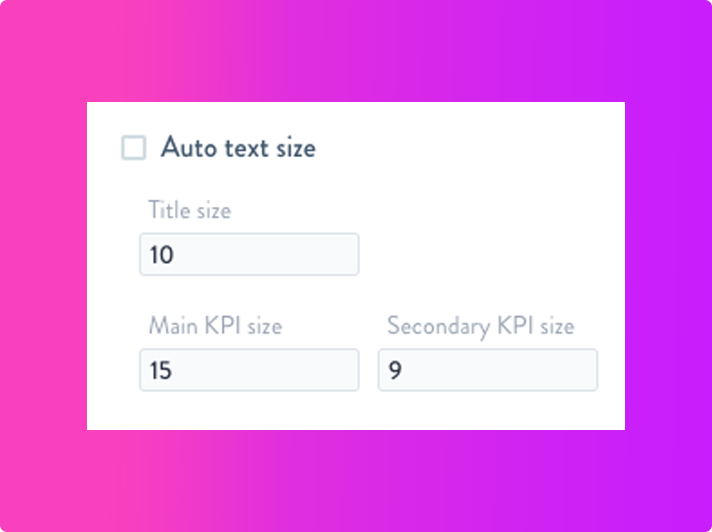Click the "Secondary KPI size" label
712x532 pixels.
[480, 326]
